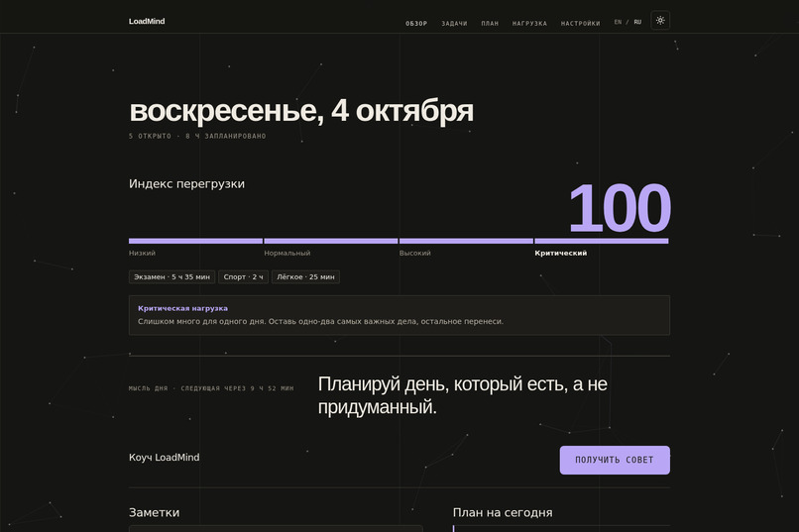Click the Низкий level bar segment
This screenshot has height=532, width=799.
[195, 241]
